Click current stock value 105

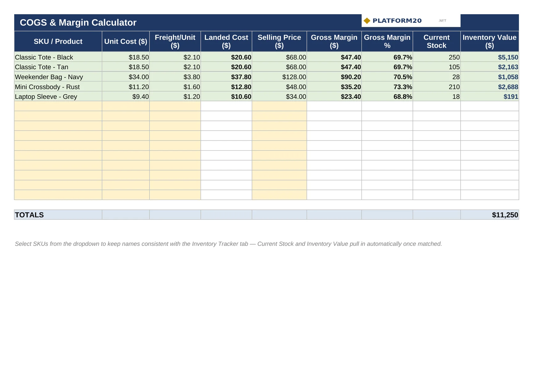(437, 67)
